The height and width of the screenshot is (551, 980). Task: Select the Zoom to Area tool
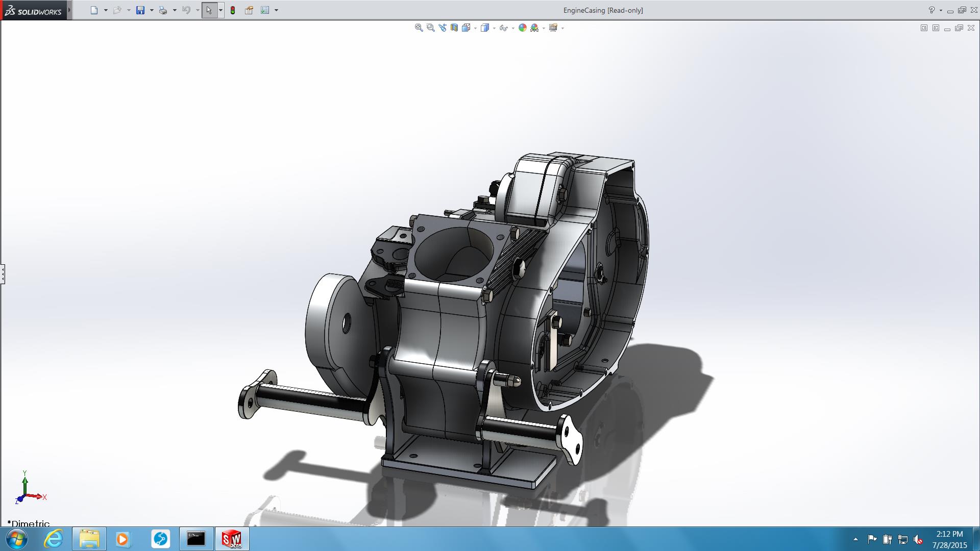point(430,28)
